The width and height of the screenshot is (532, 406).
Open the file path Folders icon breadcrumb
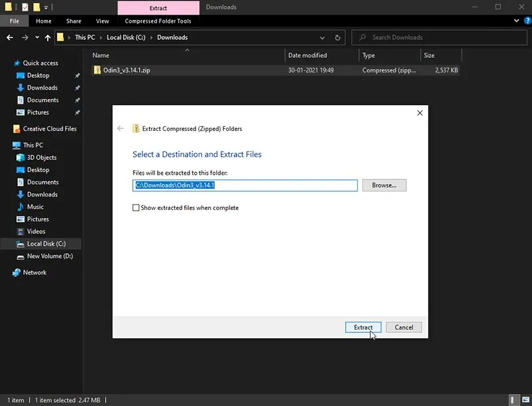pyautogui.click(x=60, y=37)
